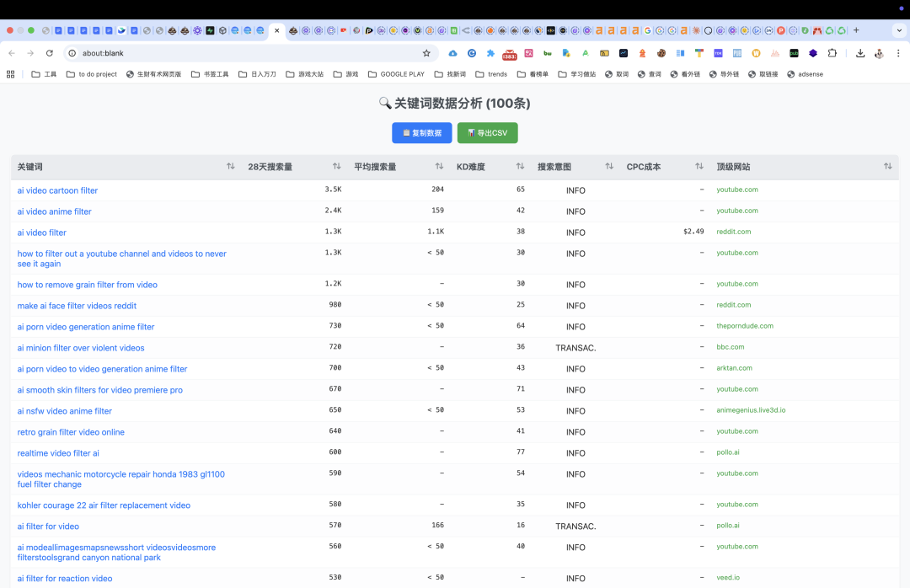
Task: Switch to the Google G tab
Action: click(648, 30)
